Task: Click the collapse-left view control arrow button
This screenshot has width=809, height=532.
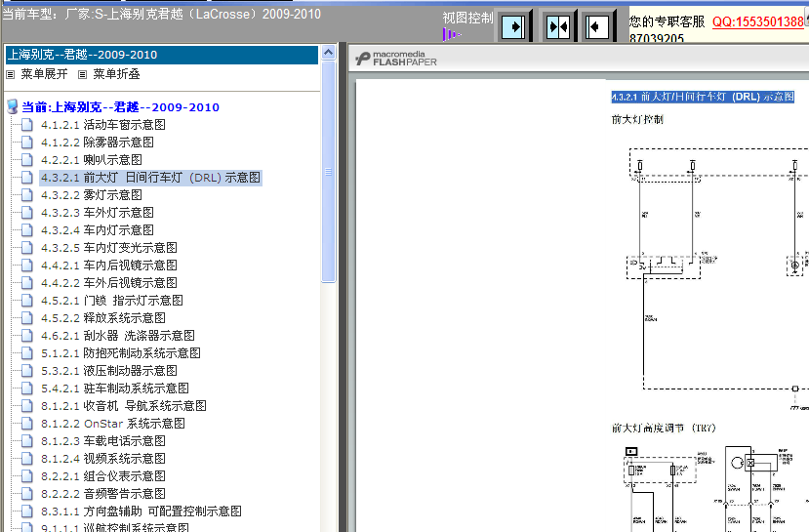Action: coord(596,26)
